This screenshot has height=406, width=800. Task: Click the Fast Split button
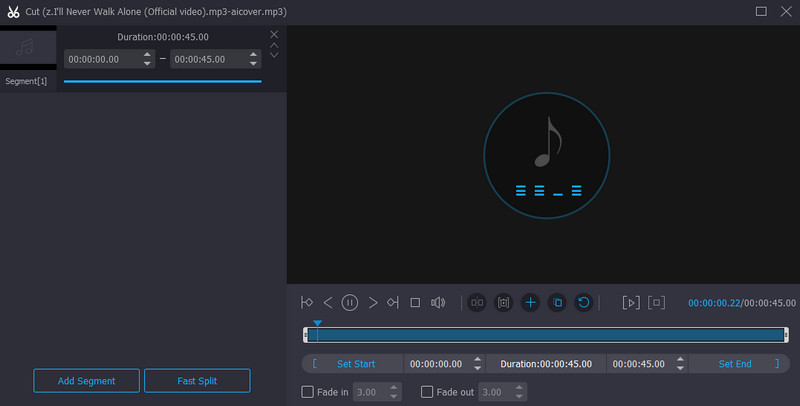(197, 380)
